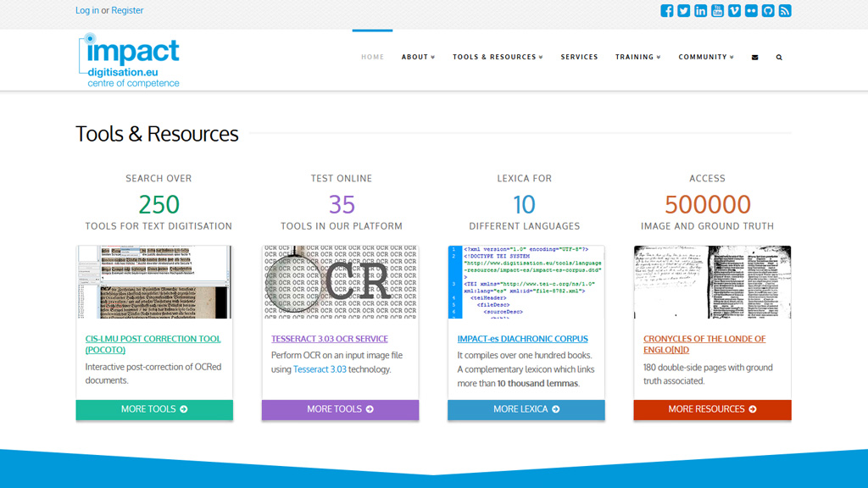Click the blue number 10
The height and width of the screenshot is (488, 868).
click(x=524, y=205)
